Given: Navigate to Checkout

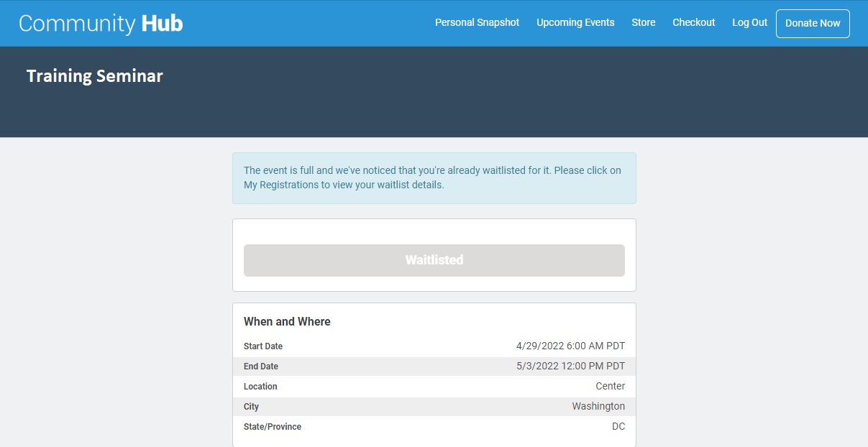Looking at the screenshot, I should coord(693,23).
